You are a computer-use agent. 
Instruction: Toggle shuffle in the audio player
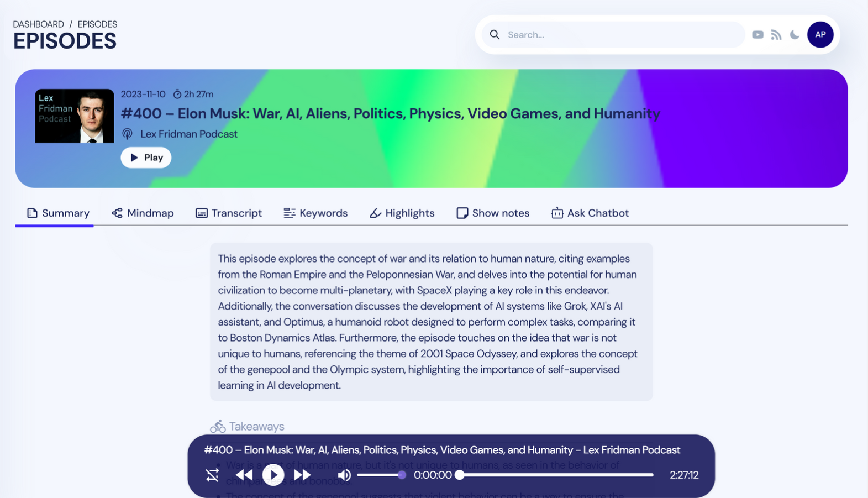pos(212,475)
